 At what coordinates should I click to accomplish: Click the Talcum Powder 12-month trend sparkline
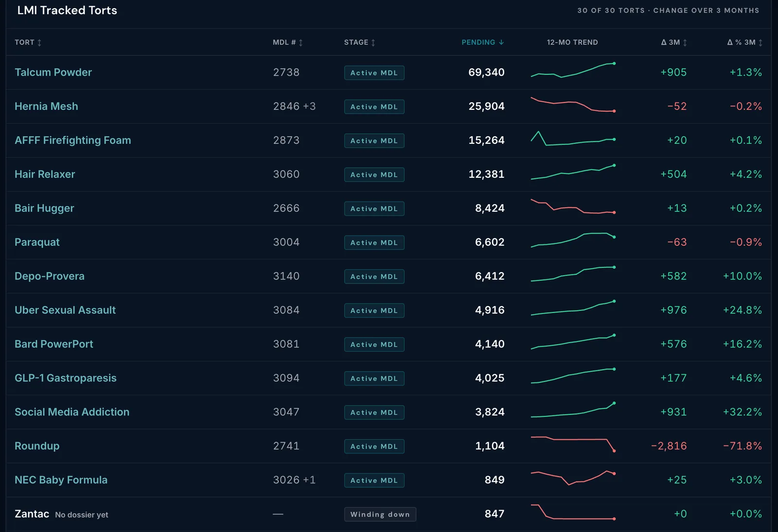coord(573,70)
